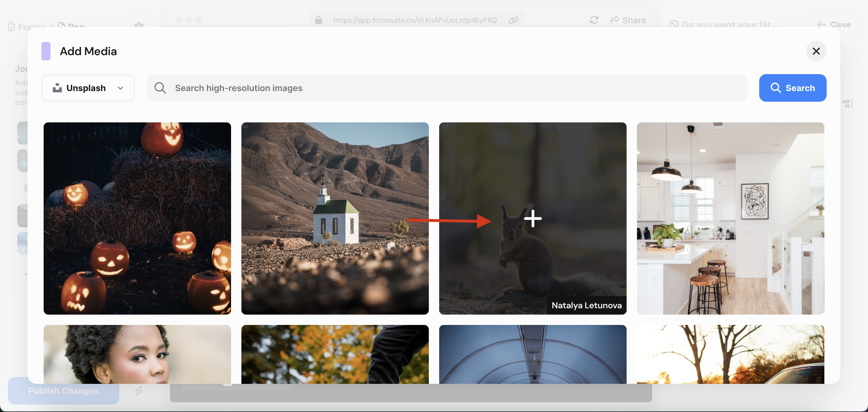Screen dimensions: 868x412
Task: Select the Halloween pumpkins photo
Action: point(137,218)
